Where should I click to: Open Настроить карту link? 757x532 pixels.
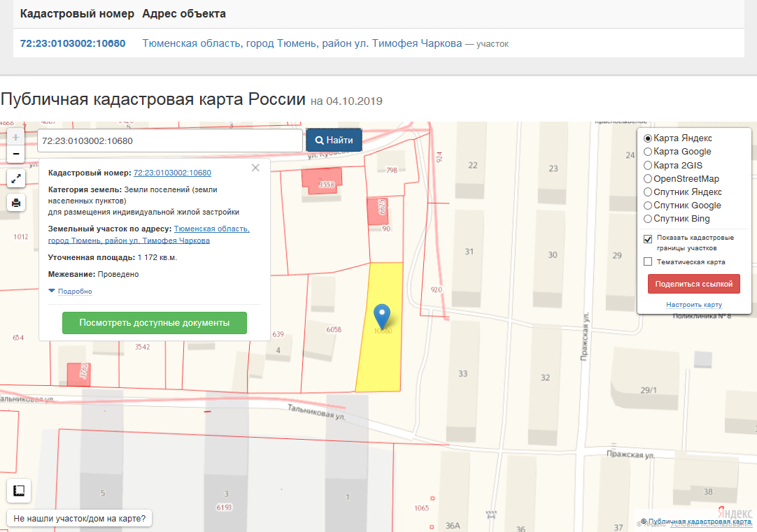click(x=694, y=304)
